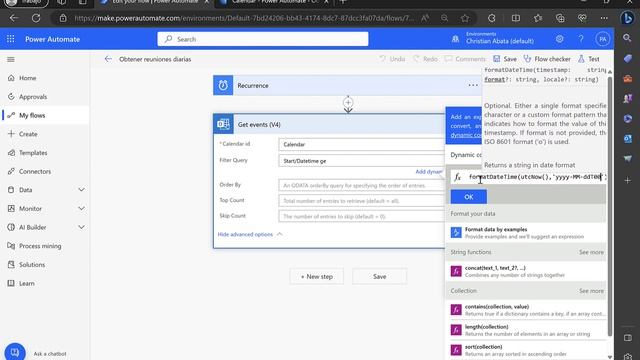Collapse with Hide advanced options
Image resolution: width=640 pixels, height=360 pixels.
(250, 234)
